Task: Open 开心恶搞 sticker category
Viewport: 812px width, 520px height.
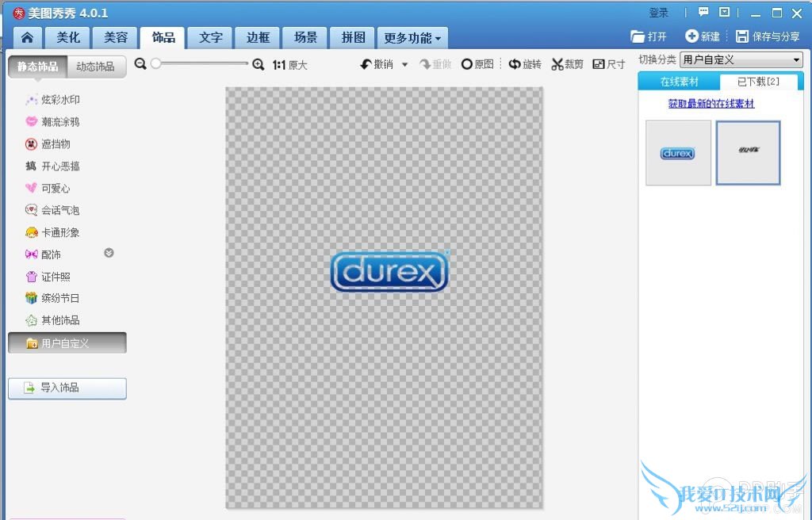Action: point(53,166)
